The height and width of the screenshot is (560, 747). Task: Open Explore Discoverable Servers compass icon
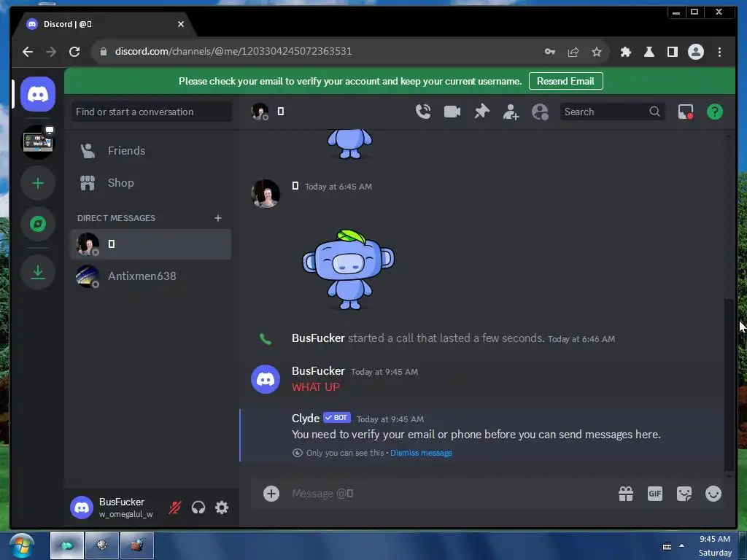point(38,223)
